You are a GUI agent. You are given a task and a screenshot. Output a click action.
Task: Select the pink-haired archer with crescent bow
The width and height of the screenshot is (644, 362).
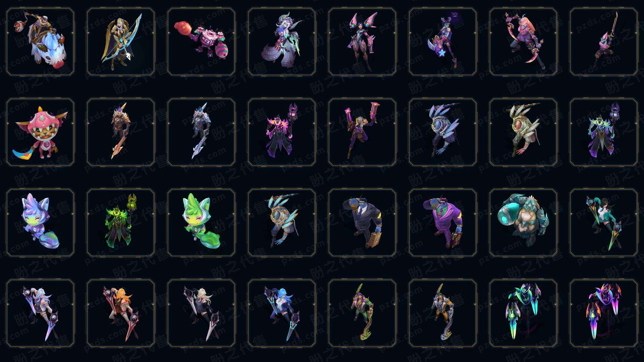(x=523, y=42)
